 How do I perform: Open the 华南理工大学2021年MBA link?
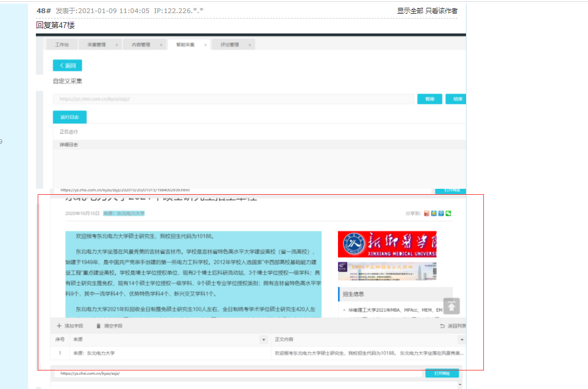click(x=395, y=310)
